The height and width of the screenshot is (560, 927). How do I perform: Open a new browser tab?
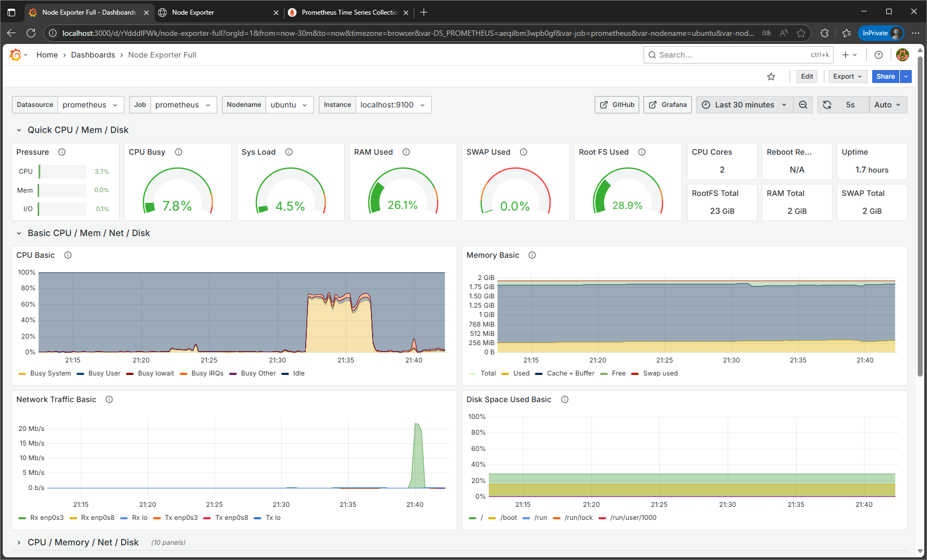[424, 12]
